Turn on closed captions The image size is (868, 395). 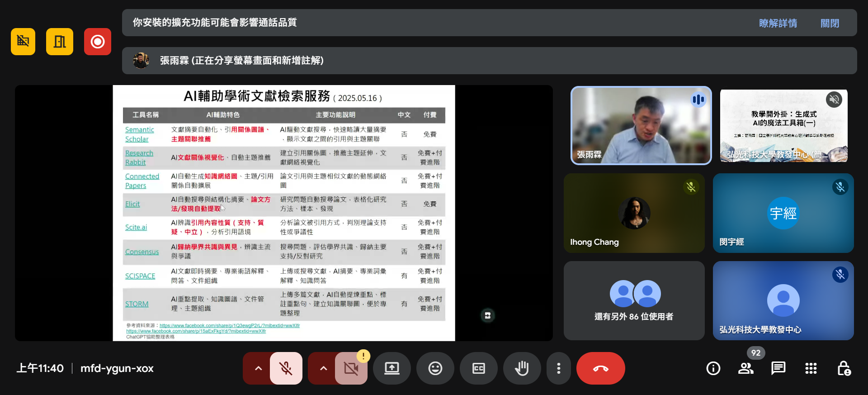point(479,368)
